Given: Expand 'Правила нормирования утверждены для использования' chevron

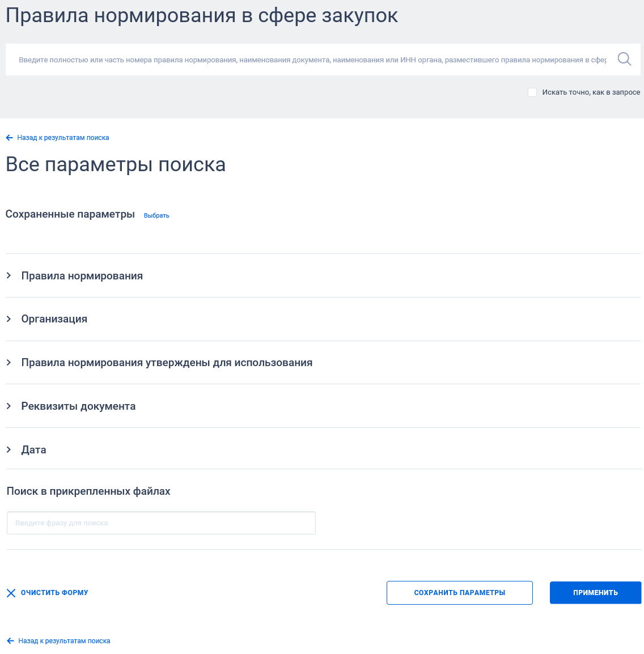Looking at the screenshot, I should (x=9, y=363).
